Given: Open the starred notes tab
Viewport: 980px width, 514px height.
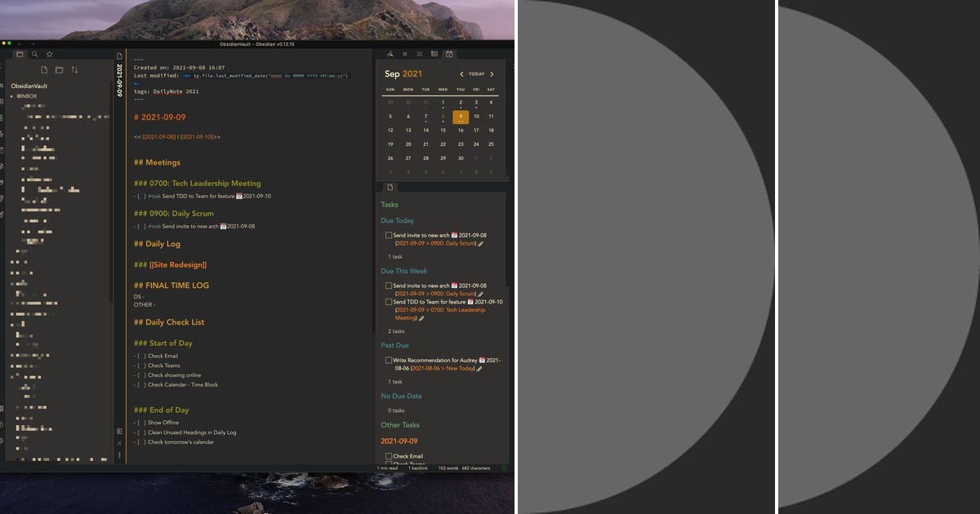Looking at the screenshot, I should (49, 54).
